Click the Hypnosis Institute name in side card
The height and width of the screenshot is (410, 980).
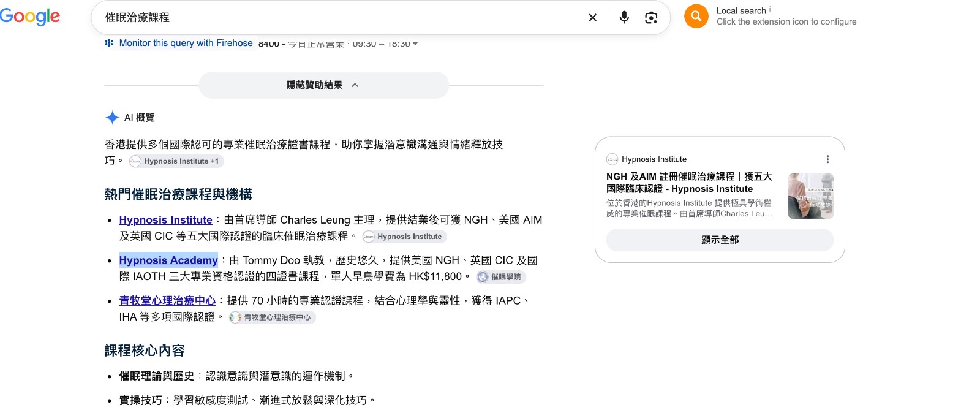coord(654,159)
